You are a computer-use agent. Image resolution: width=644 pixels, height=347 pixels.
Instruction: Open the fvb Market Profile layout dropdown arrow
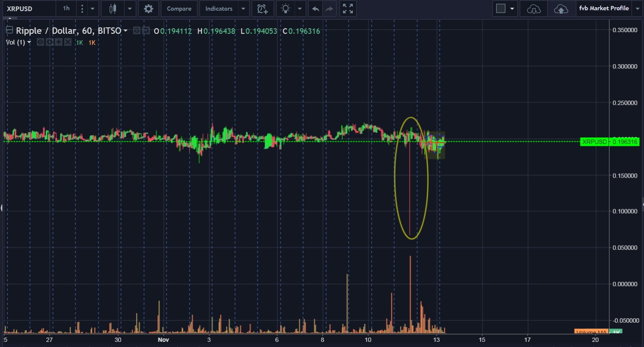(x=637, y=9)
